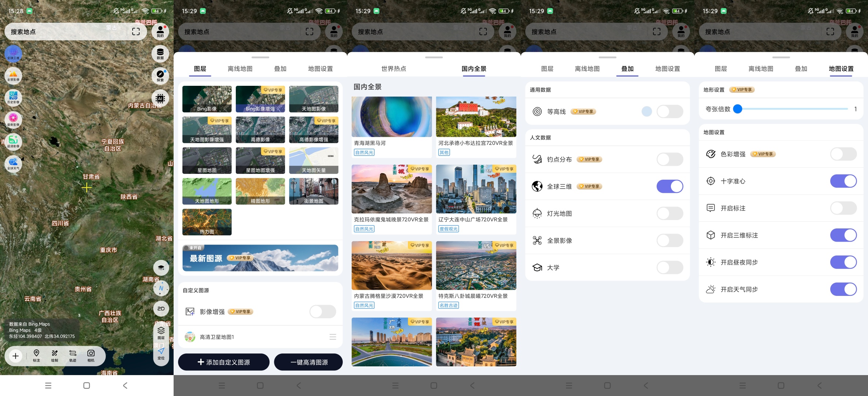
Task: Choose the 热力图 layer thumbnail
Action: click(207, 222)
